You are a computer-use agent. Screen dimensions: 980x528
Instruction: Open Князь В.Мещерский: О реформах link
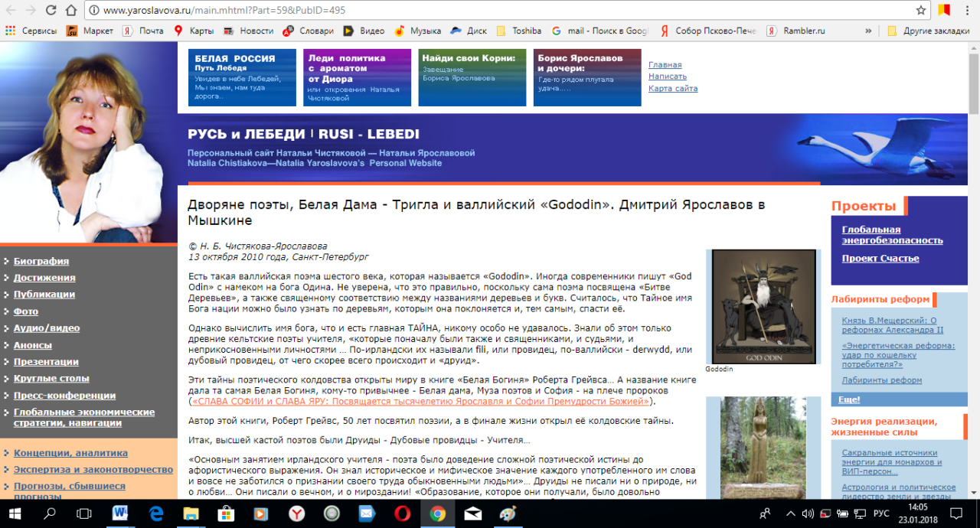[893, 325]
